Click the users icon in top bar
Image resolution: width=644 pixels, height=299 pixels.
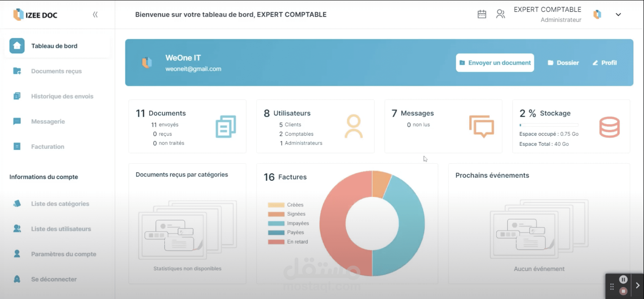pos(500,14)
